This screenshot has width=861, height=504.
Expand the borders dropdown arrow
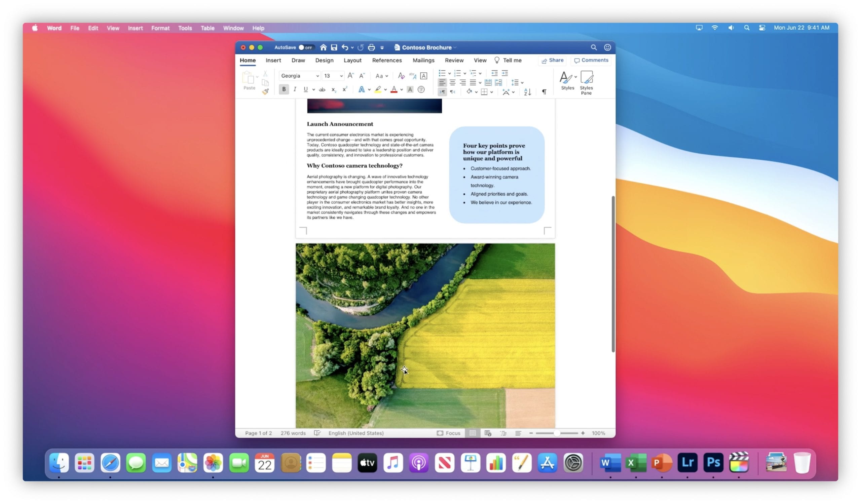[491, 92]
